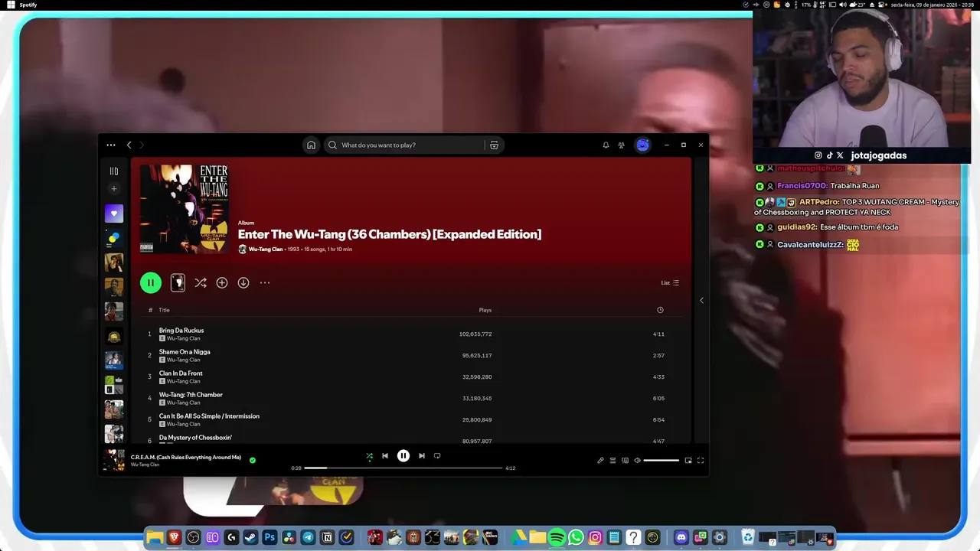Click the album preview card icon
The height and width of the screenshot is (551, 980).
[x=178, y=282]
